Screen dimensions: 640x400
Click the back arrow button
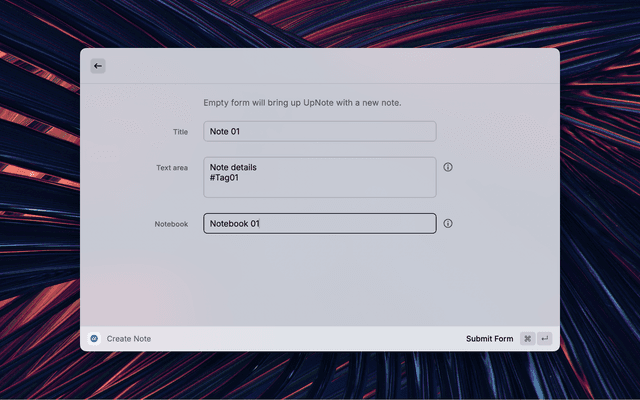coord(98,66)
